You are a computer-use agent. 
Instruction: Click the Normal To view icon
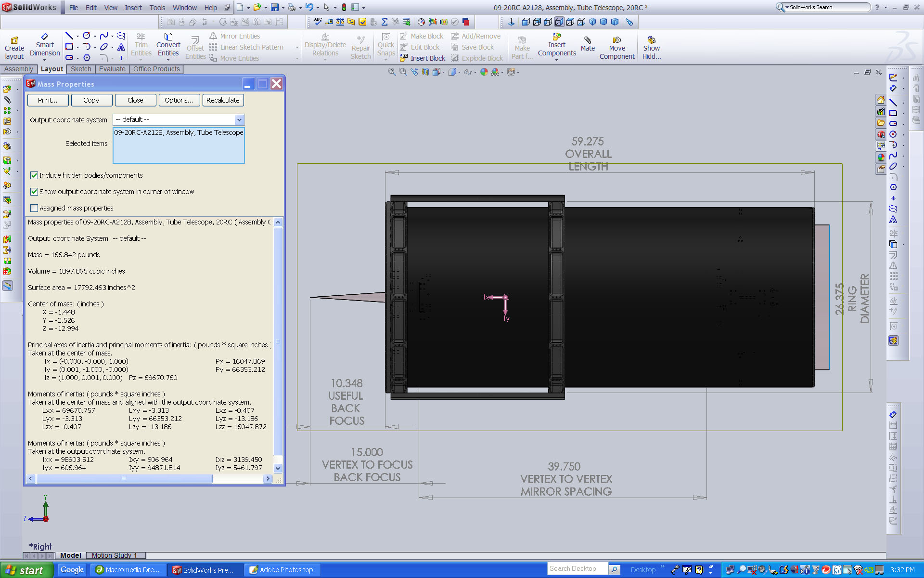(511, 22)
